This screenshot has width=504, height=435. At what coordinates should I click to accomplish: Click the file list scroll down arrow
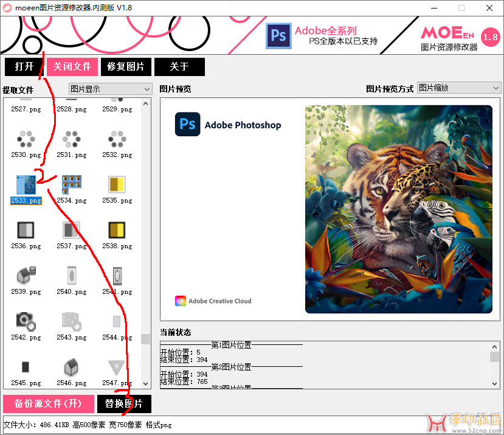pyautogui.click(x=146, y=383)
